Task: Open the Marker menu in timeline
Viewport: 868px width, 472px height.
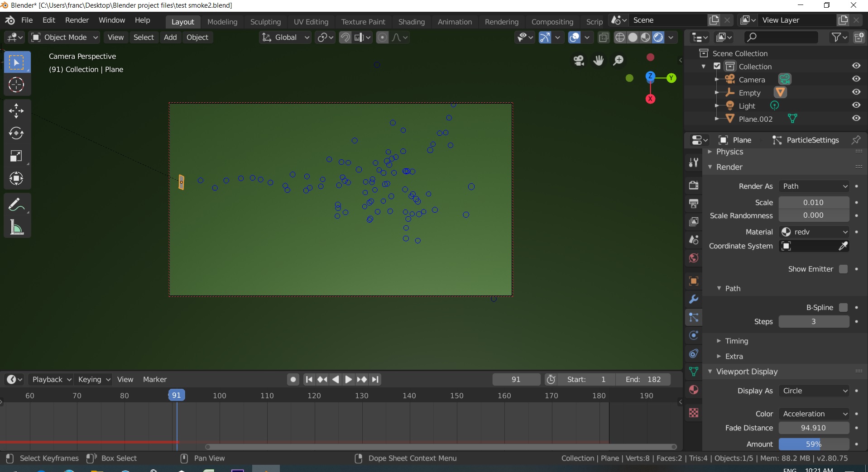Action: coord(155,379)
